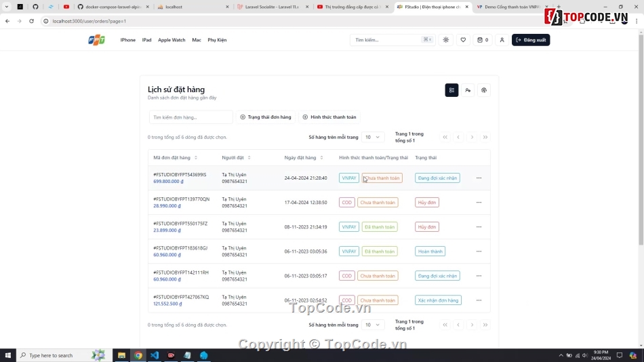Screen dimensions: 644x362
Task: Open actions menu for order FSTUDIOBYFPT543699IS
Action: [479, 178]
